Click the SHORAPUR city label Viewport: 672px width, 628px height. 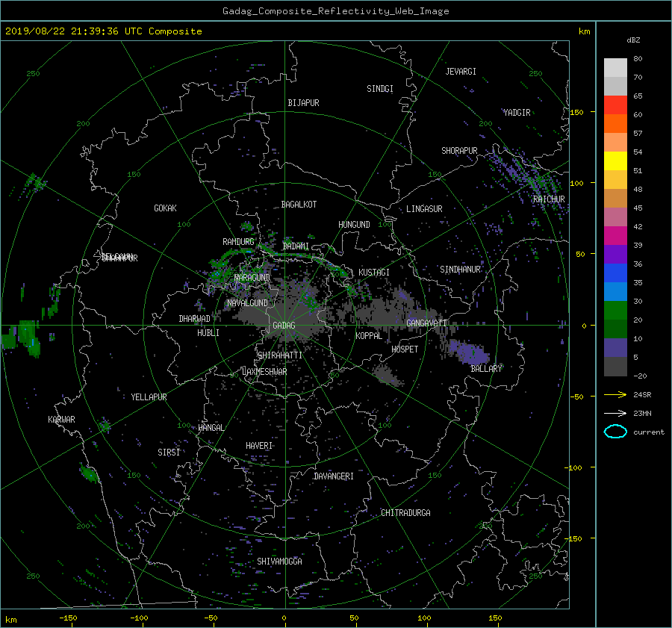[459, 151]
